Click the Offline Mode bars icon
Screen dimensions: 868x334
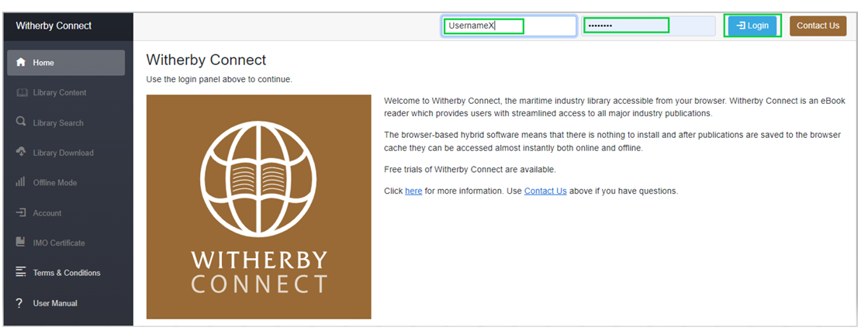[x=21, y=183]
